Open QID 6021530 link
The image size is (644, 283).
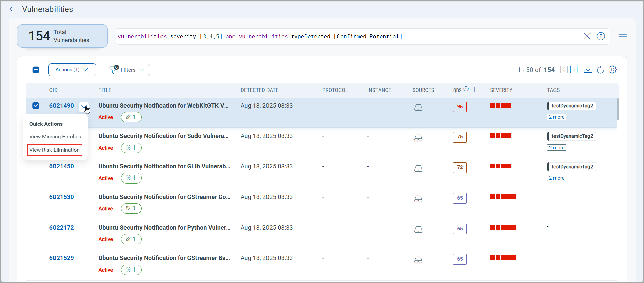62,197
